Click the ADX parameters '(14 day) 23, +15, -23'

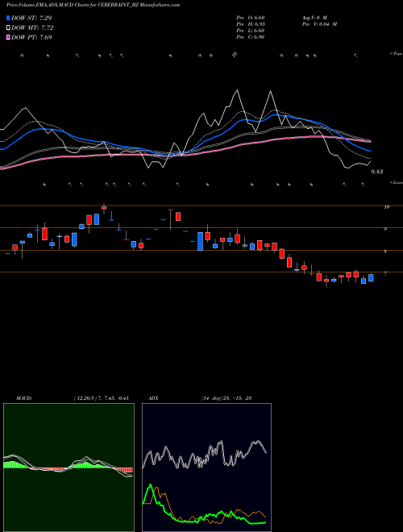226,398
